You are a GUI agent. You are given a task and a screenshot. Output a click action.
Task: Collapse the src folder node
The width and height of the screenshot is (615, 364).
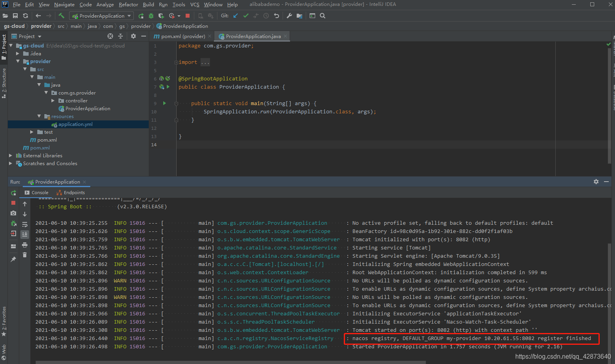(25, 69)
